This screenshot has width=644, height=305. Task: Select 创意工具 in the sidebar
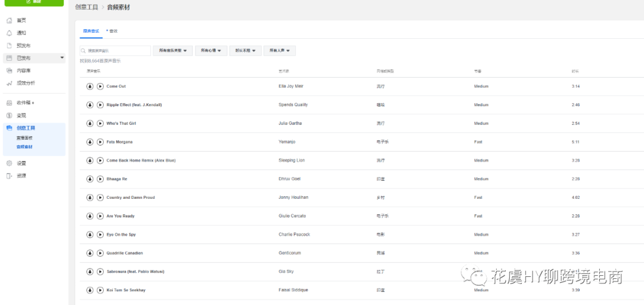tap(26, 128)
